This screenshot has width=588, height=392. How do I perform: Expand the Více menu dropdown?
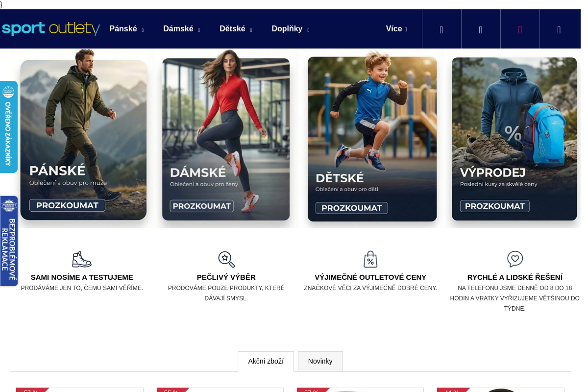[396, 29]
